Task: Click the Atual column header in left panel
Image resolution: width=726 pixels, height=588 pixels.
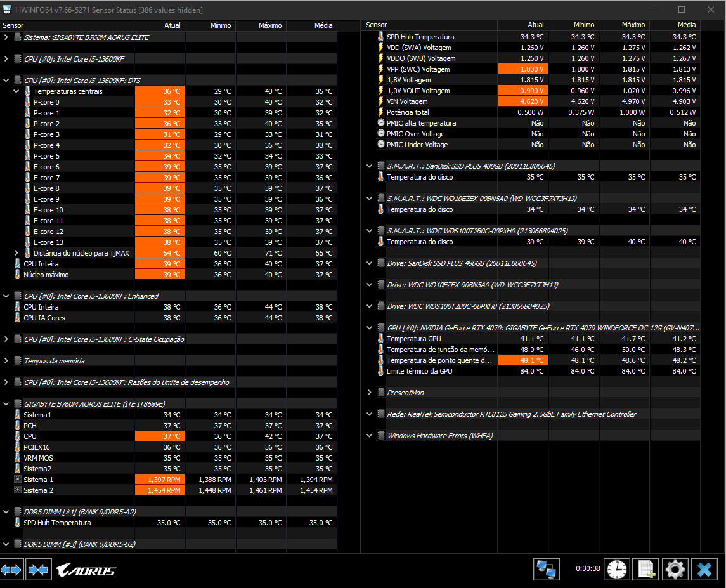Action: pos(160,25)
